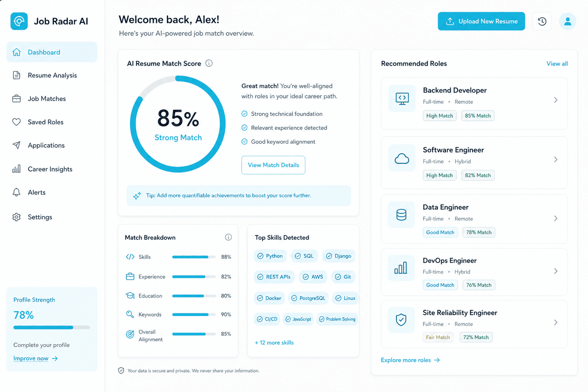The image size is (588, 392).
Task: Click the Education graduation cap icon
Action: coord(130,296)
